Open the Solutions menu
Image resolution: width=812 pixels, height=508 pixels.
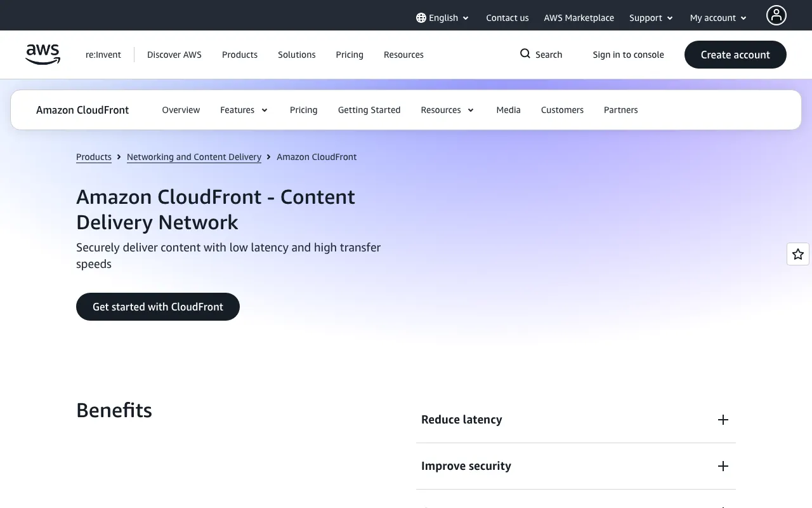click(x=297, y=55)
